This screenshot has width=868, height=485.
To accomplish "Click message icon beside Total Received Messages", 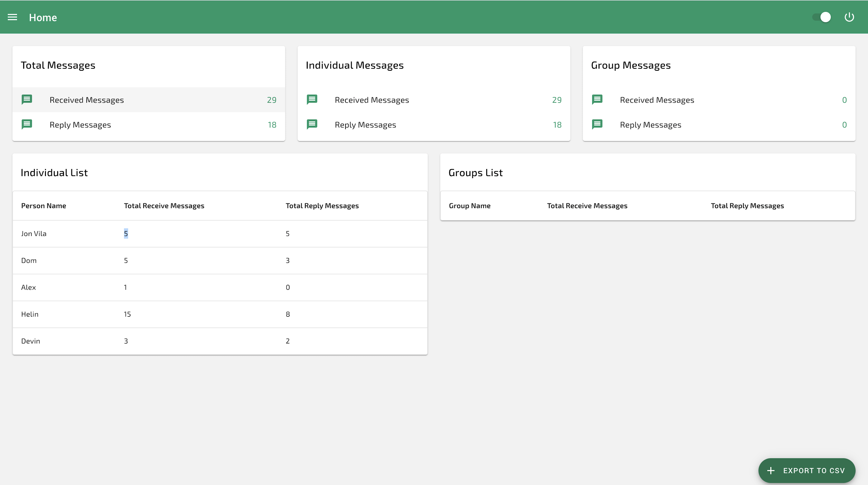I will click(27, 100).
